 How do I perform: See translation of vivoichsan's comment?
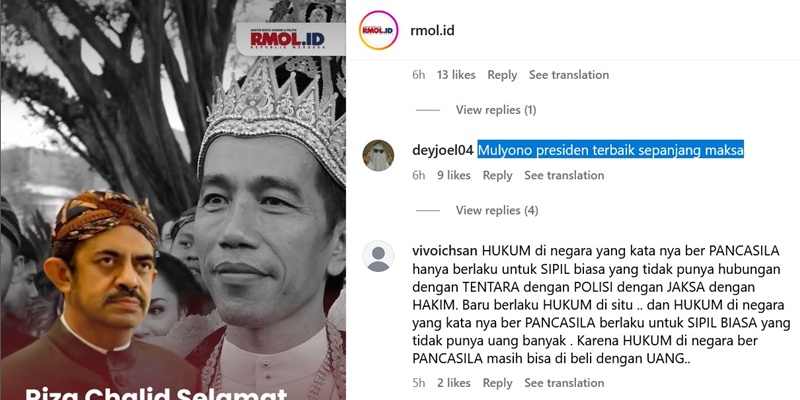point(564,383)
